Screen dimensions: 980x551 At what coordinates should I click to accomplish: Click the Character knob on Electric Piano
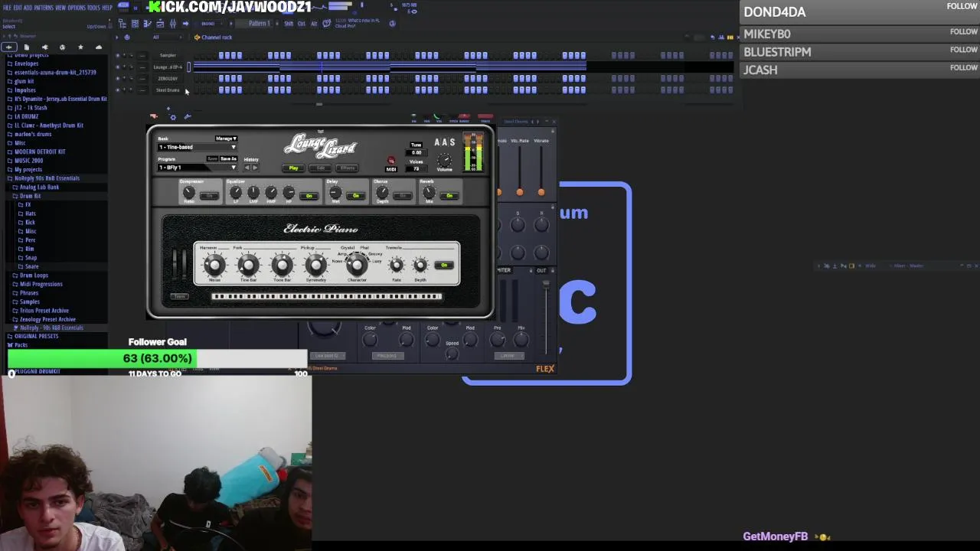356,266
